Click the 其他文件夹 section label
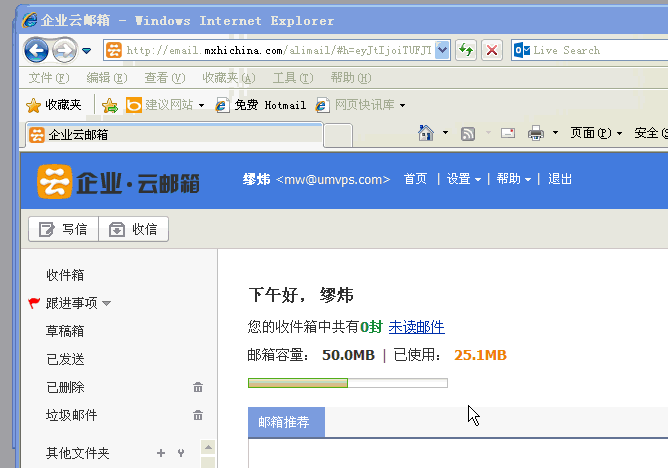 (x=78, y=453)
